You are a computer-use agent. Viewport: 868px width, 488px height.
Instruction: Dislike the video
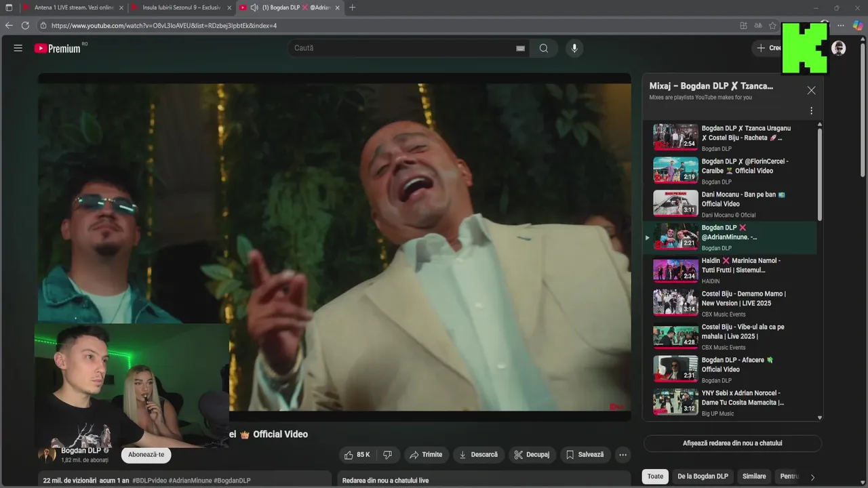(x=388, y=455)
